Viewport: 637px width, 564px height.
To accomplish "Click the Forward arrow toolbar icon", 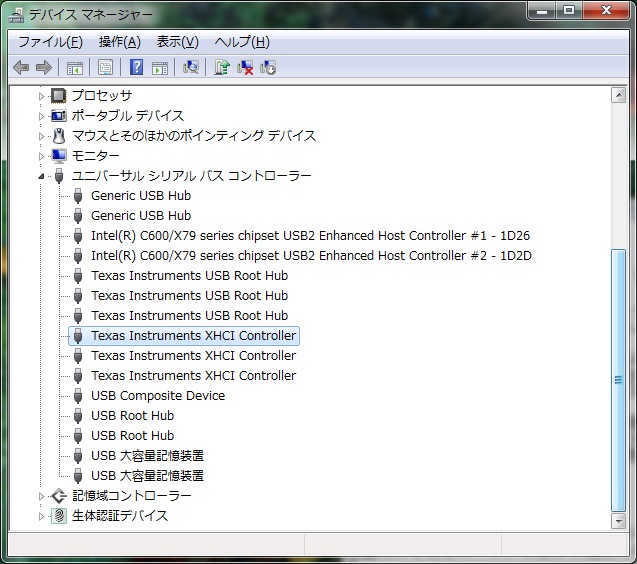I will [x=43, y=67].
